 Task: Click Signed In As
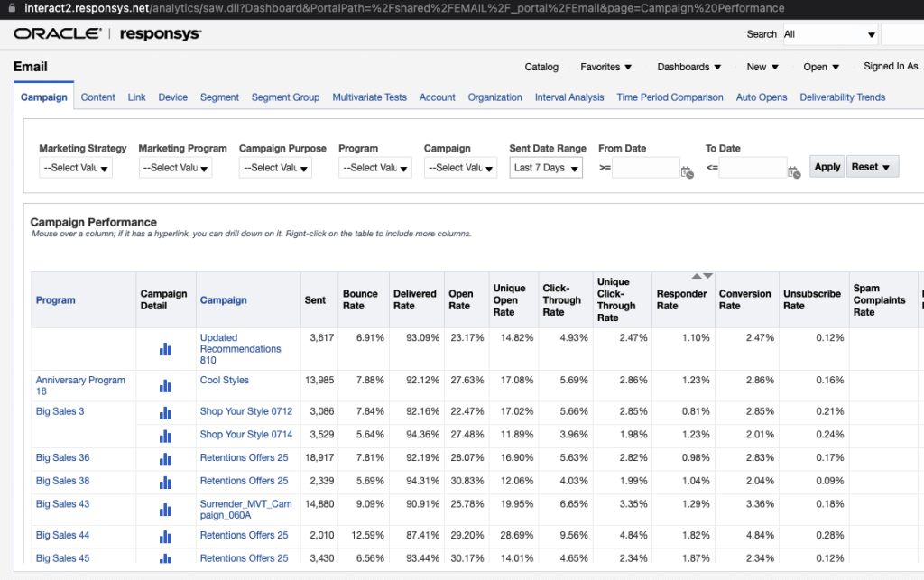tap(891, 67)
